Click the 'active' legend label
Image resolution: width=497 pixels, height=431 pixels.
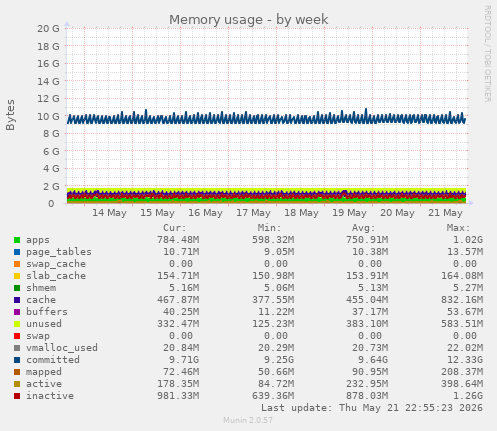[x=44, y=384]
